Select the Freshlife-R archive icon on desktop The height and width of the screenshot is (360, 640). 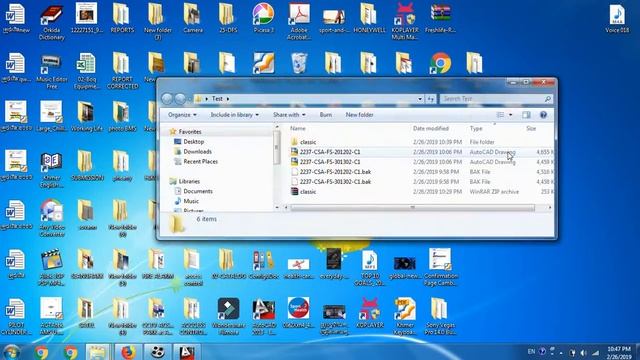coord(440,18)
